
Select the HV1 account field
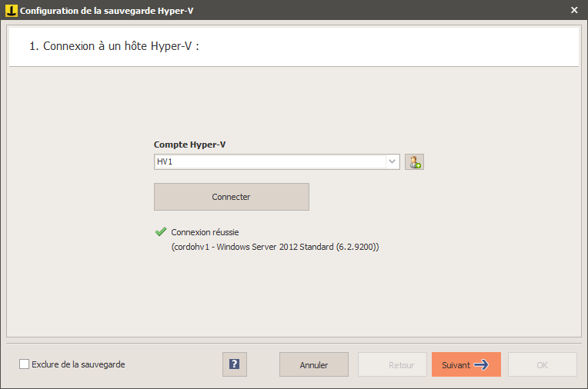point(277,161)
